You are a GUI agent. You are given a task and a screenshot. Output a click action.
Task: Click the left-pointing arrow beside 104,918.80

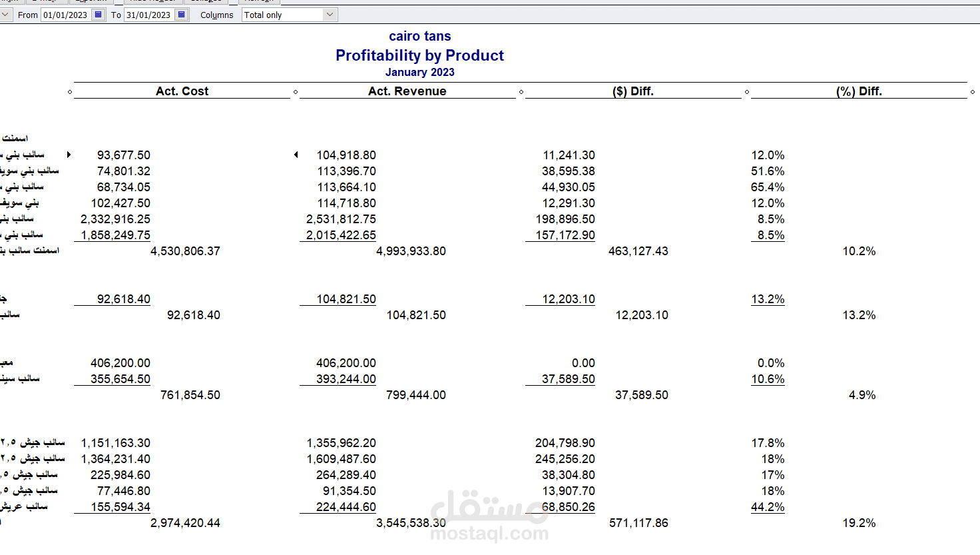296,155
